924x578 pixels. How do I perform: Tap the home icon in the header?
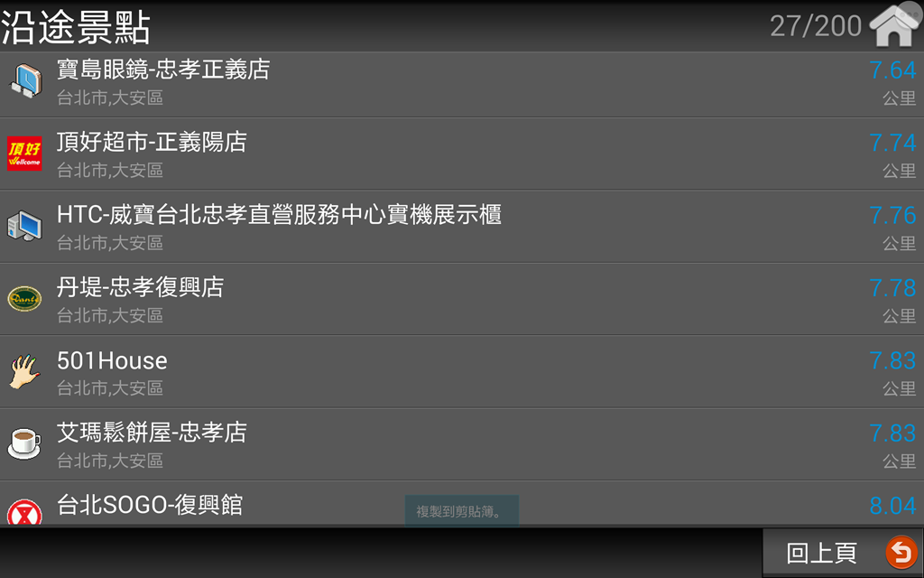(x=894, y=24)
